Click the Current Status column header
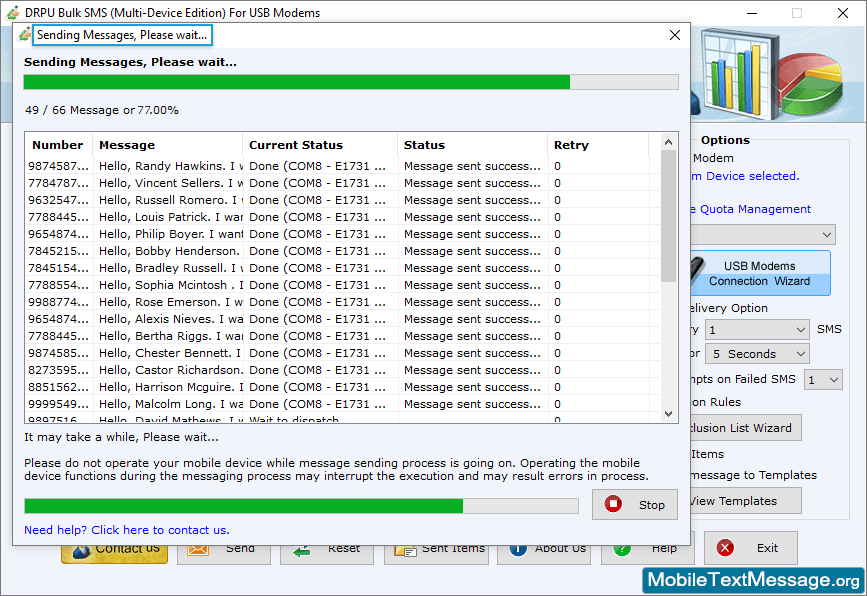This screenshot has width=867, height=596. pos(320,145)
